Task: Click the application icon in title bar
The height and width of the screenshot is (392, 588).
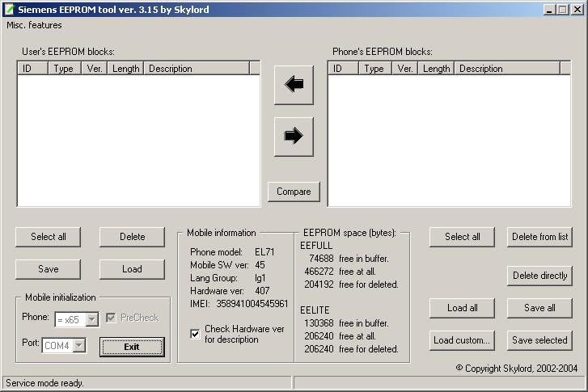Action: coord(10,10)
